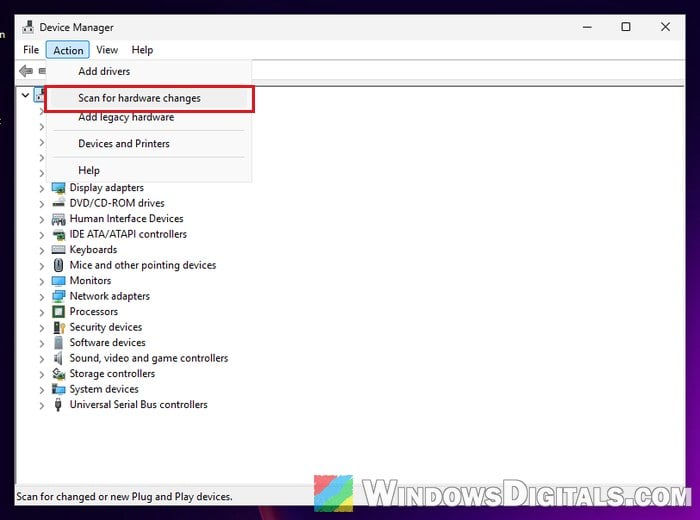Select the Keyboards label
This screenshot has width=700, height=520.
tap(93, 250)
